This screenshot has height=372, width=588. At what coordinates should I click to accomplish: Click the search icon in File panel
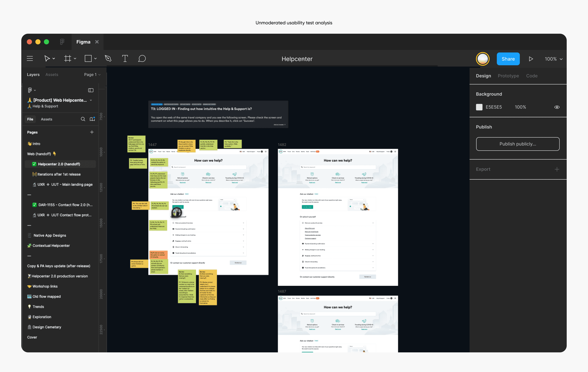83,119
